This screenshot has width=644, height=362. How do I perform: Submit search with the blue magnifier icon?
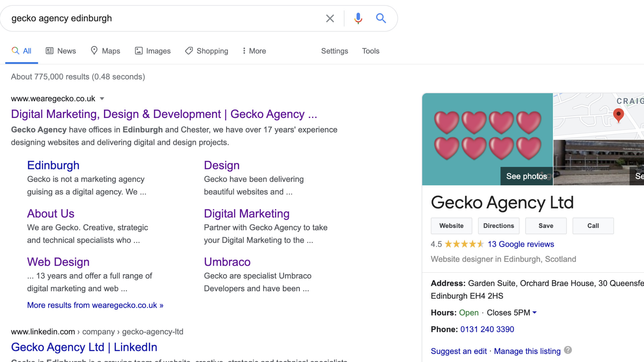pos(381,18)
